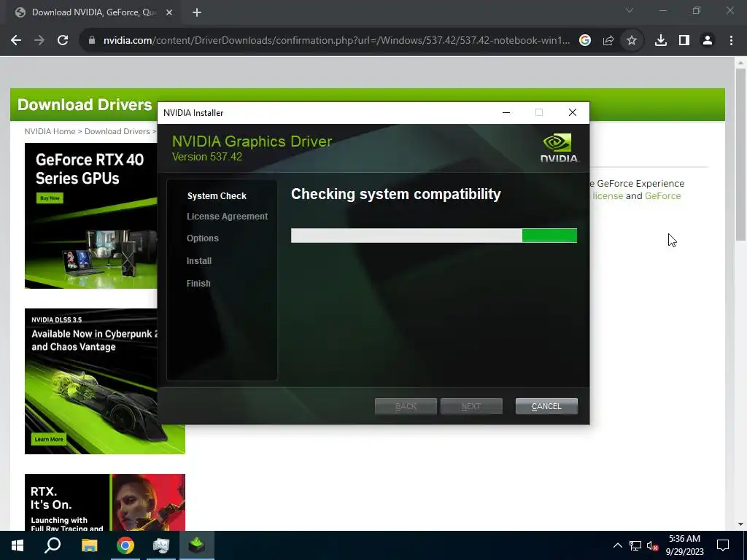Viewport: 747px width, 560px height.
Task: Click the Google account icon in address bar
Action: (x=585, y=41)
